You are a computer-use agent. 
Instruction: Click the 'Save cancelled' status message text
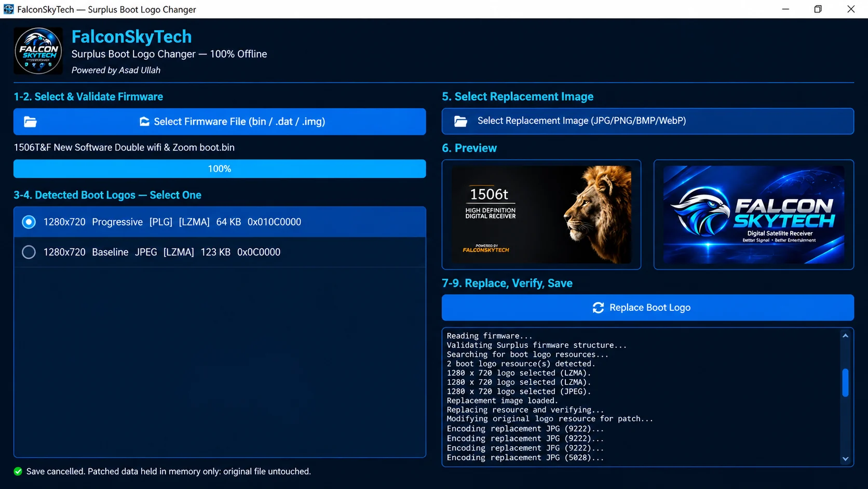click(x=169, y=471)
